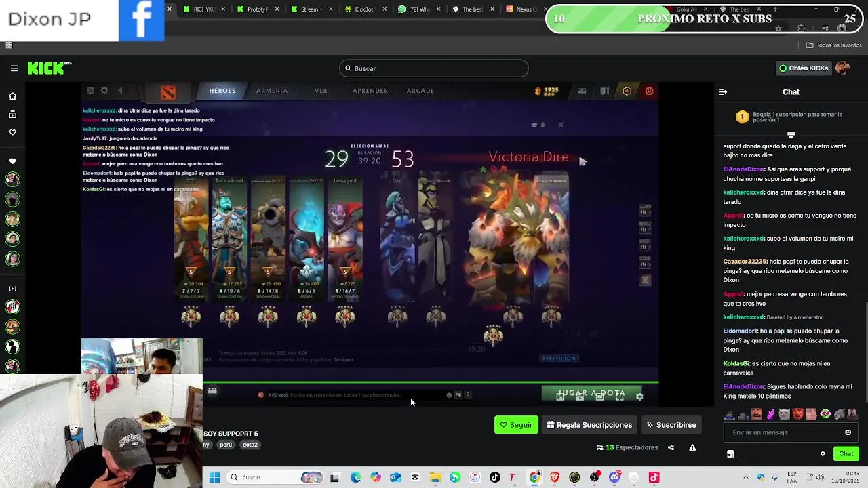Select the APRENDER tab in Dota

[x=370, y=91]
